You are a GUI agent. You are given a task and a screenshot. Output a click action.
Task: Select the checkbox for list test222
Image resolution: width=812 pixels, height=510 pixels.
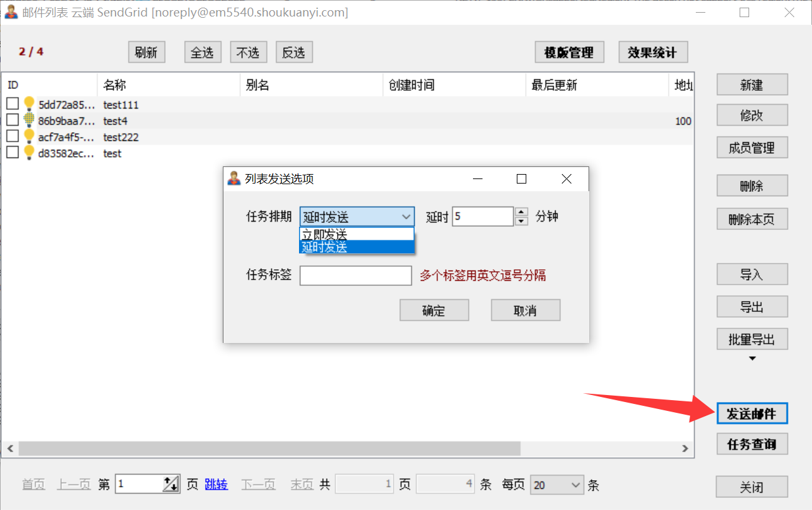pyautogui.click(x=13, y=136)
